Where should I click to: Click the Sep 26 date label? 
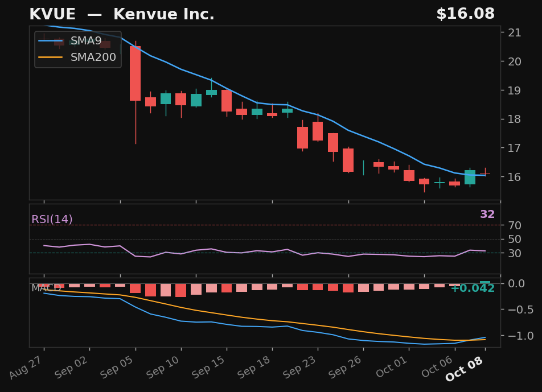(x=345, y=367)
